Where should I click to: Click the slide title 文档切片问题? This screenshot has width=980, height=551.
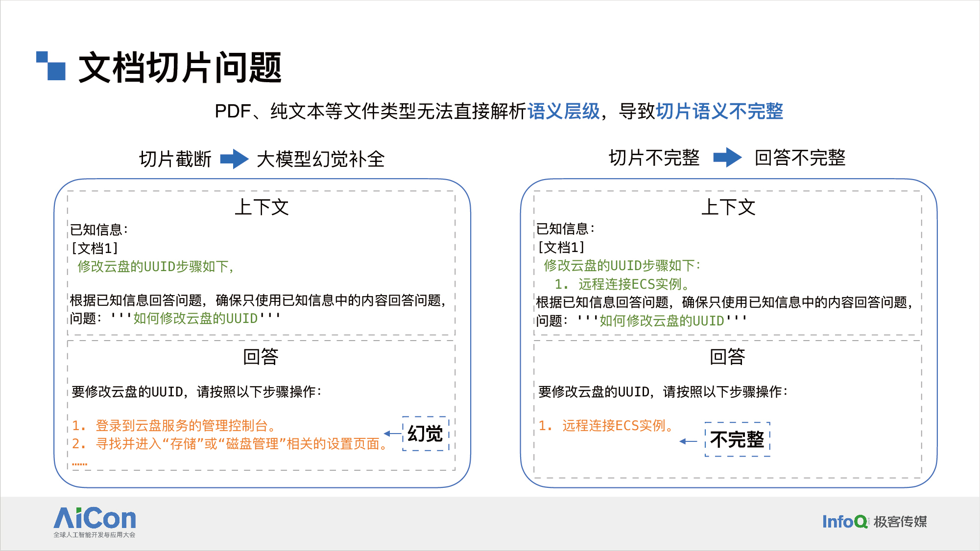click(180, 67)
